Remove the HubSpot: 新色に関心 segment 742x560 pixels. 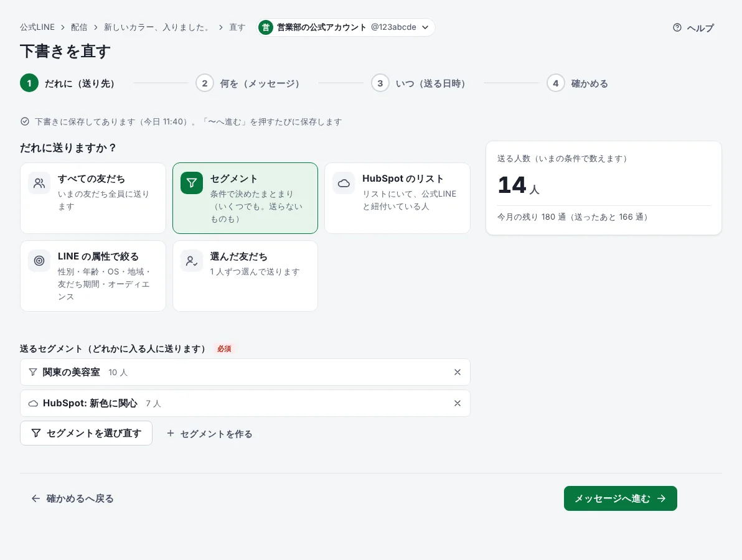click(x=458, y=403)
